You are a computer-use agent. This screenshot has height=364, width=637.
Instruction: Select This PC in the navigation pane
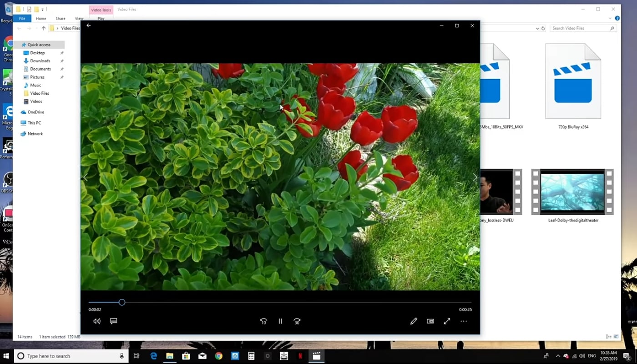34,123
